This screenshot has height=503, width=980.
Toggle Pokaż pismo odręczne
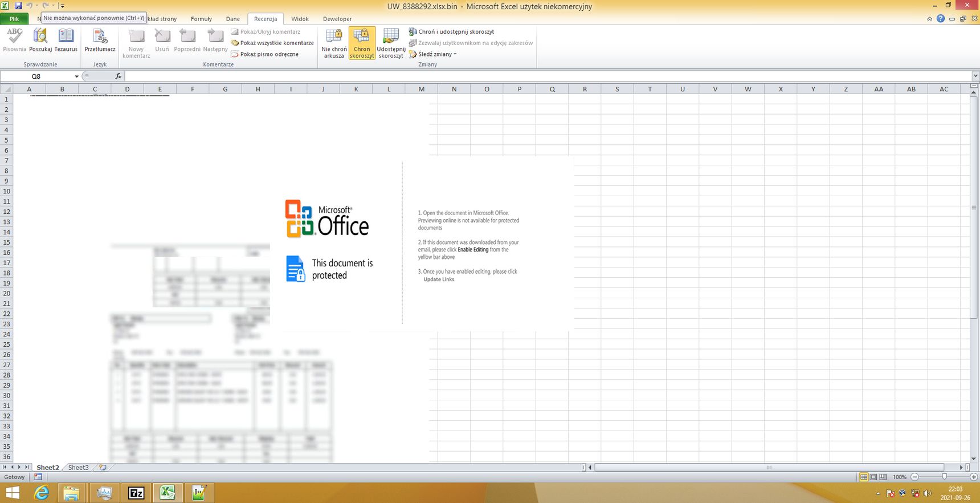coord(265,54)
